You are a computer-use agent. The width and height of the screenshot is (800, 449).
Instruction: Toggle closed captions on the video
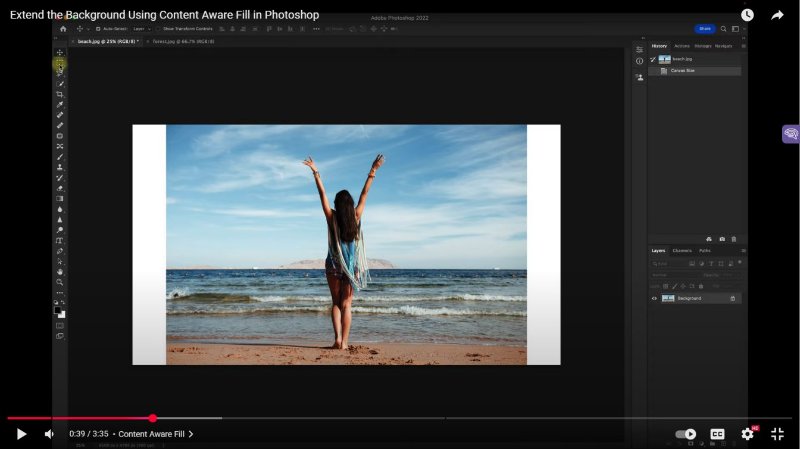coord(717,434)
